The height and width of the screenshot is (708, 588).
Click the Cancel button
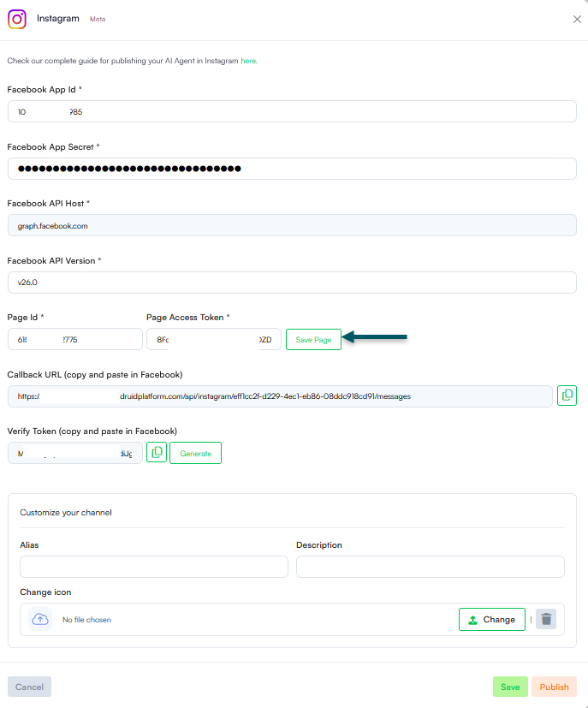[x=29, y=687]
